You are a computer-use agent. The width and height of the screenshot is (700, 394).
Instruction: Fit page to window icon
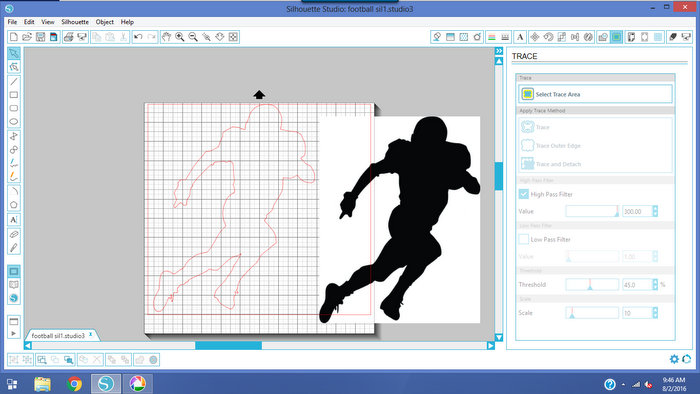(x=233, y=37)
